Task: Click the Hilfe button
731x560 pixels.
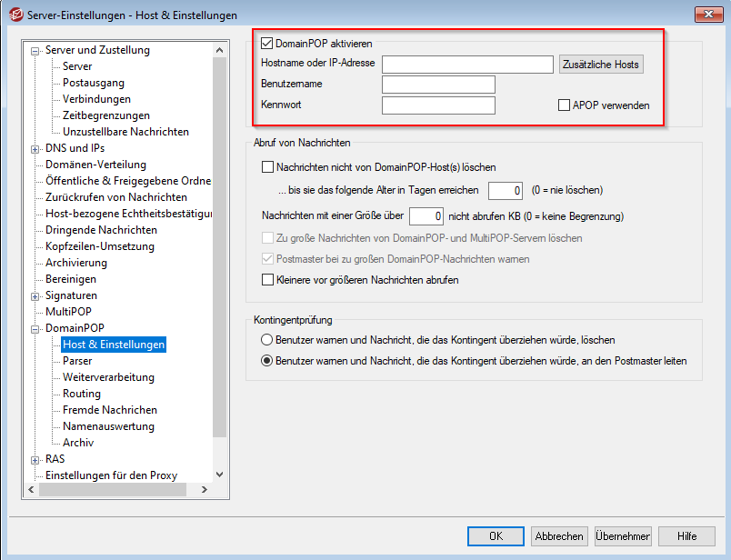Action: 686,536
